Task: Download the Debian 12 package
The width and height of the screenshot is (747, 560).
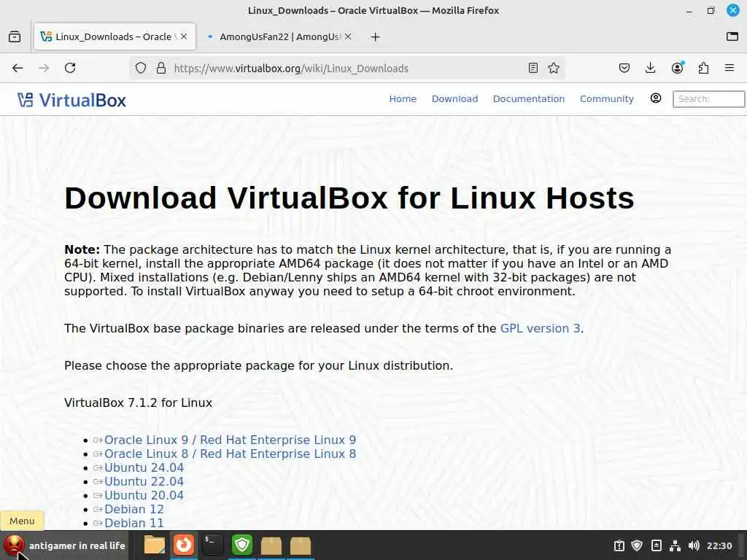Action: click(134, 509)
